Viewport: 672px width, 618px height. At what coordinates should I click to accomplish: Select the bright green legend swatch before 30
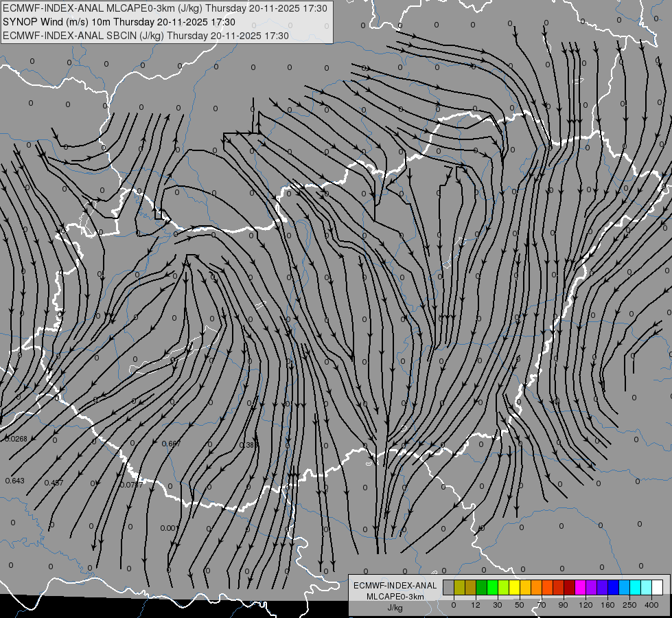tap(492, 587)
